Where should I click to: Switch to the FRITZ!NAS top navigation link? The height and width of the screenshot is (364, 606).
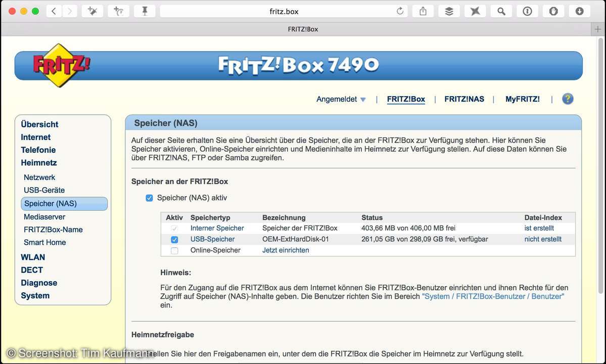[464, 99]
